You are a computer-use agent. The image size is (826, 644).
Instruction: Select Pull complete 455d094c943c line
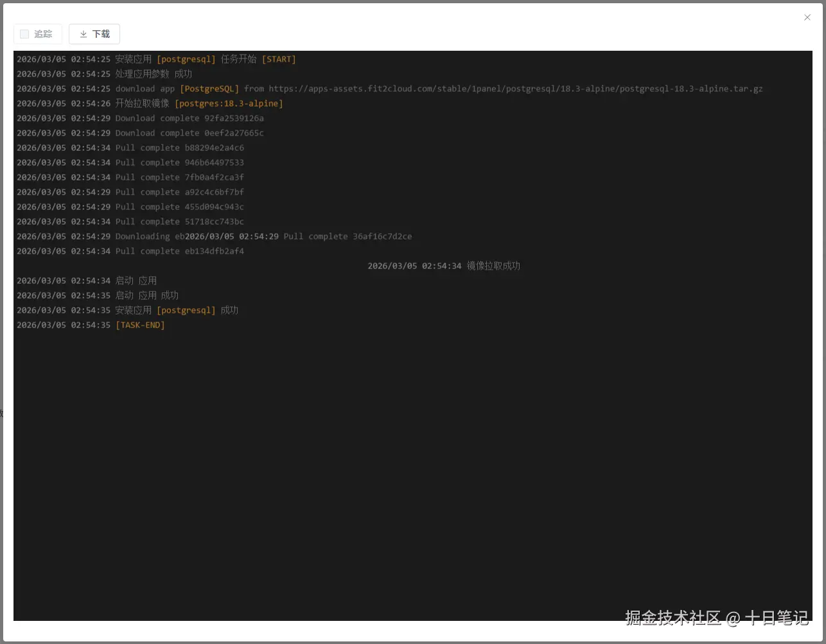point(130,207)
